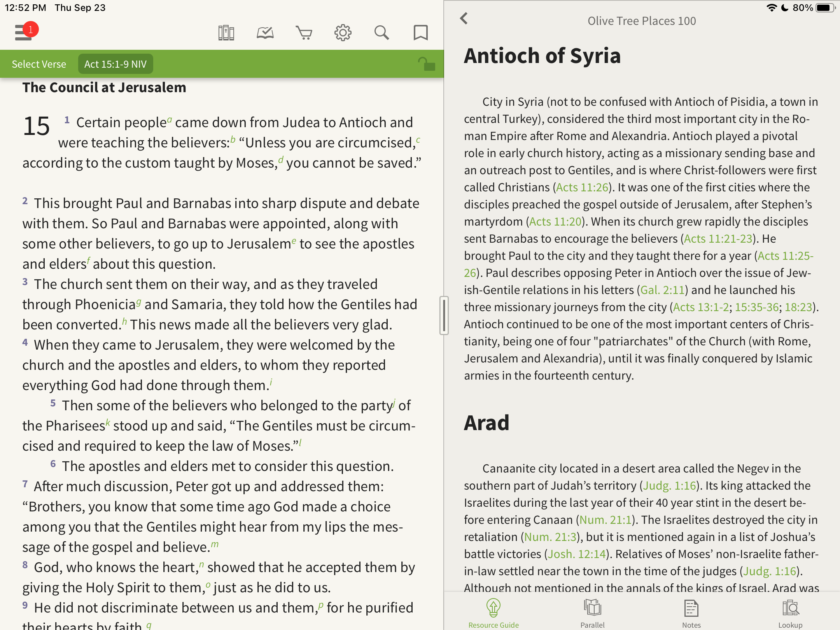The width and height of the screenshot is (840, 630).
Task: Open the 18:23 reference link
Action: pyautogui.click(x=798, y=307)
